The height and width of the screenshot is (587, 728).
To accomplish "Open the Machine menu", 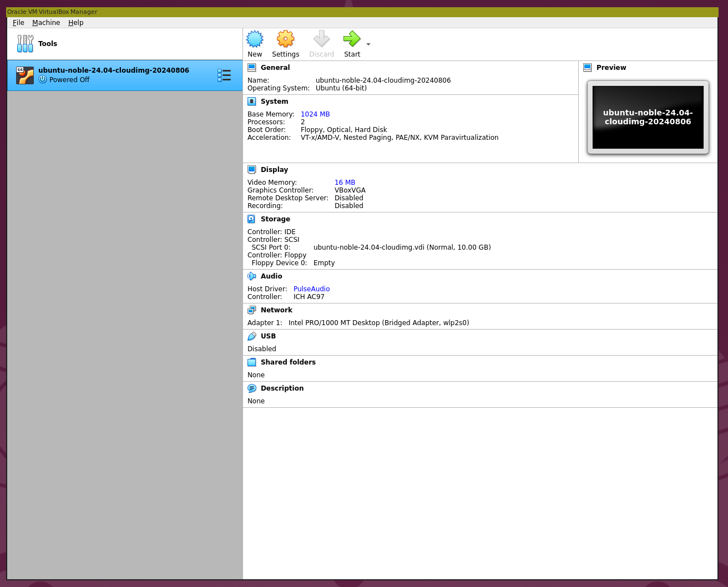I will [46, 23].
